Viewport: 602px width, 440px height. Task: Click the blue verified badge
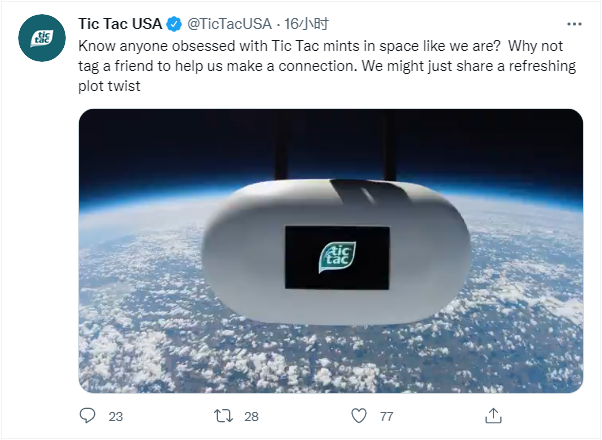(174, 24)
